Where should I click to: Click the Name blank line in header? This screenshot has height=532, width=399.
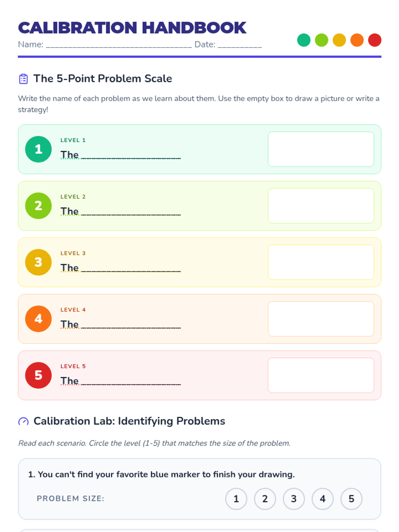click(119, 45)
